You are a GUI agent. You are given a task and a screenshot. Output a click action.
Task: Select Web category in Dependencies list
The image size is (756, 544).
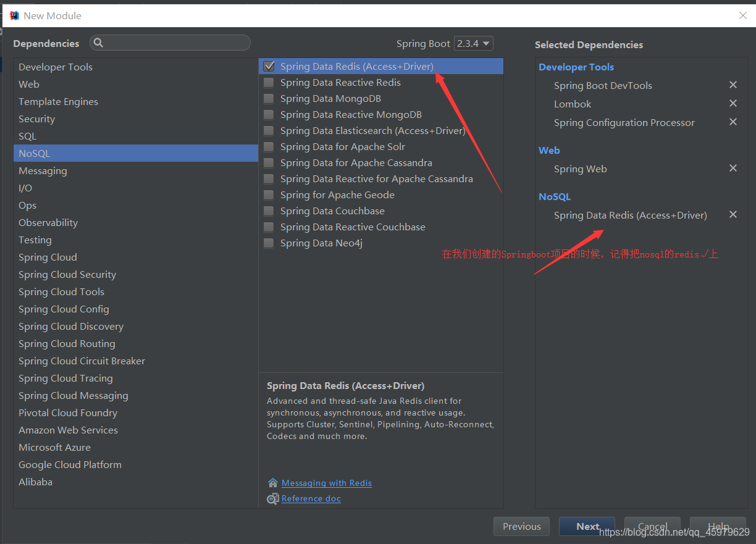[x=136, y=84]
